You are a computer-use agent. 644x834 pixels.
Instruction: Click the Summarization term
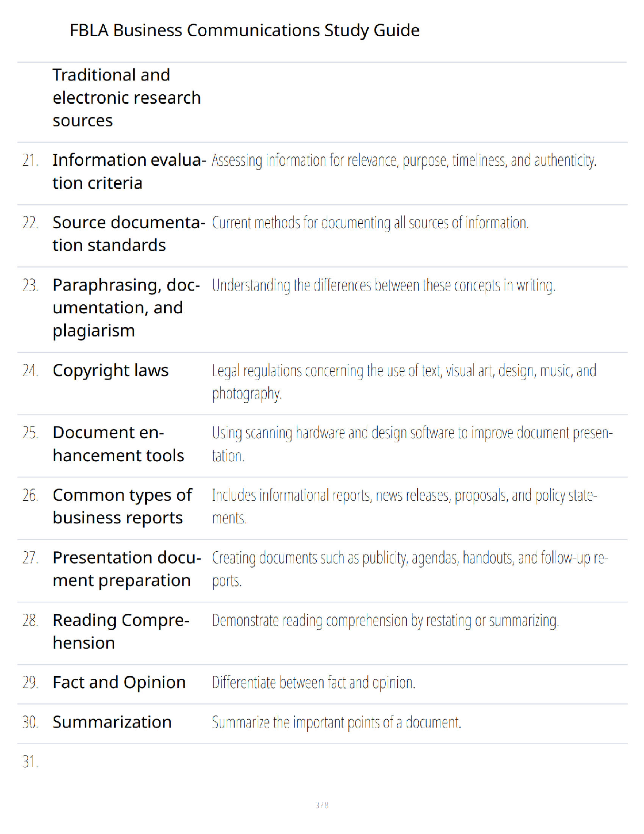[112, 722]
